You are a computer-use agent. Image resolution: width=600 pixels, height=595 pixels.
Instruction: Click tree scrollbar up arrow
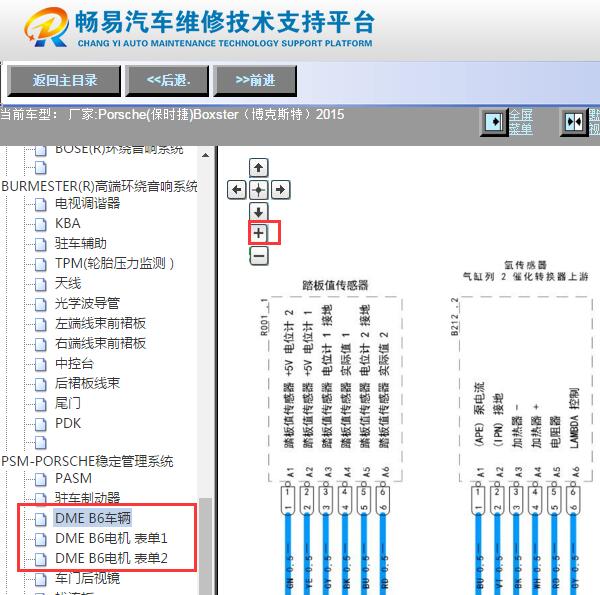(x=205, y=155)
